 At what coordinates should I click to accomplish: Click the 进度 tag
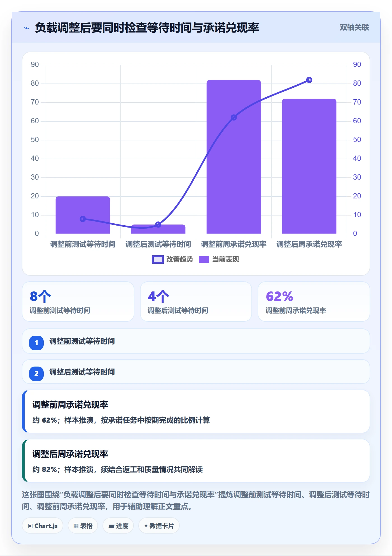(x=118, y=526)
